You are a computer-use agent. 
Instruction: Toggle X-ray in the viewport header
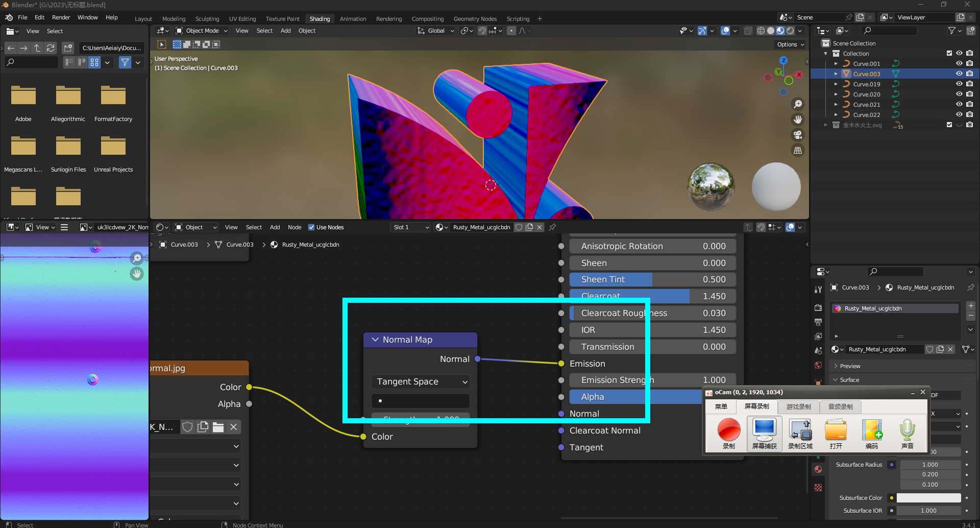[748, 31]
